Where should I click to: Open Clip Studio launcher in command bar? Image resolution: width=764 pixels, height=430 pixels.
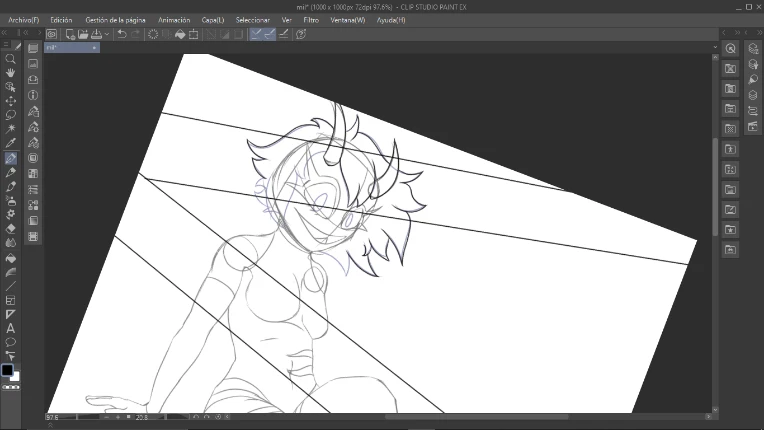tap(52, 34)
